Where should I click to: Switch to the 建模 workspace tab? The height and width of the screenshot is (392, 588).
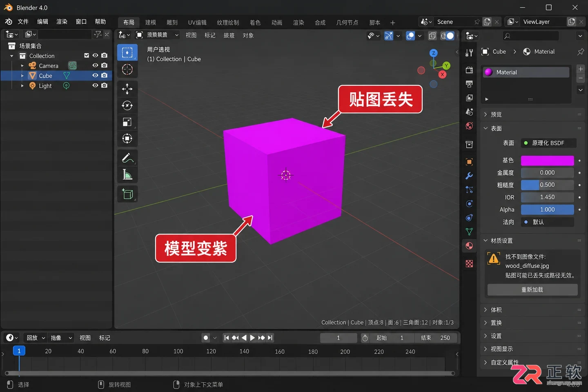coord(151,22)
